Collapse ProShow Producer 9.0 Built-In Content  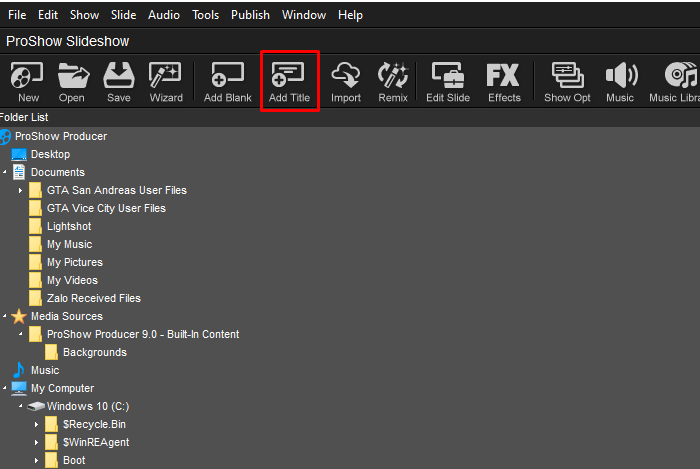pos(21,334)
